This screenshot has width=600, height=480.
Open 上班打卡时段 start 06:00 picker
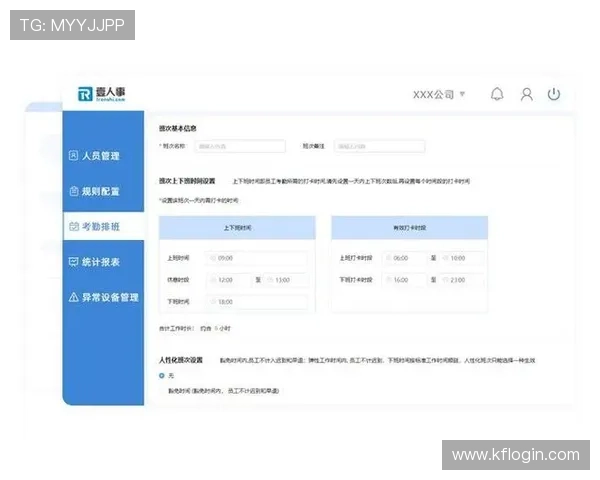pos(404,258)
